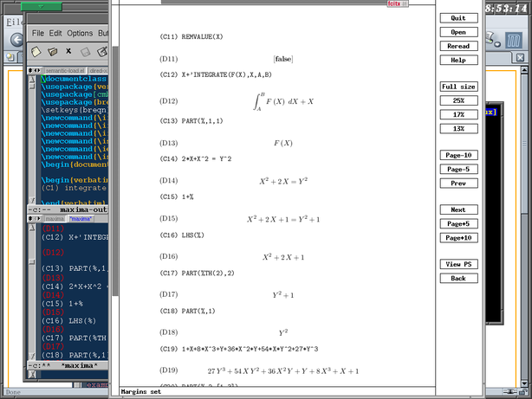Select the semantic-load.el tab in Emacs
This screenshot has height=399, width=532.
[64, 70]
